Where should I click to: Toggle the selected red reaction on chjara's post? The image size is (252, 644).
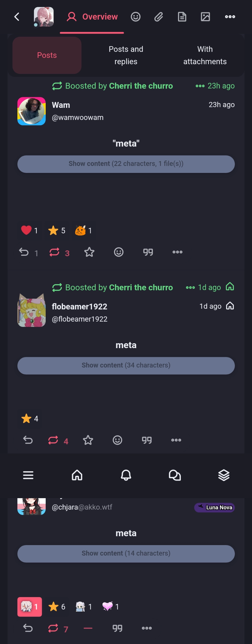(x=30, y=607)
